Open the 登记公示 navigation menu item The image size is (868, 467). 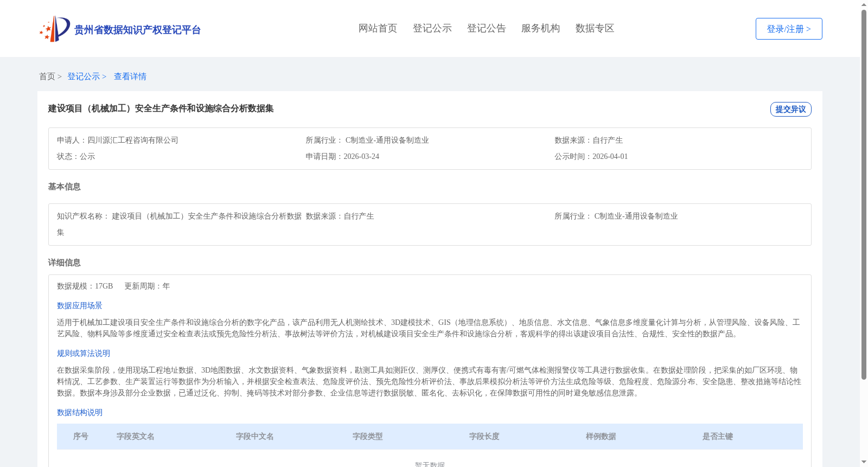432,28
